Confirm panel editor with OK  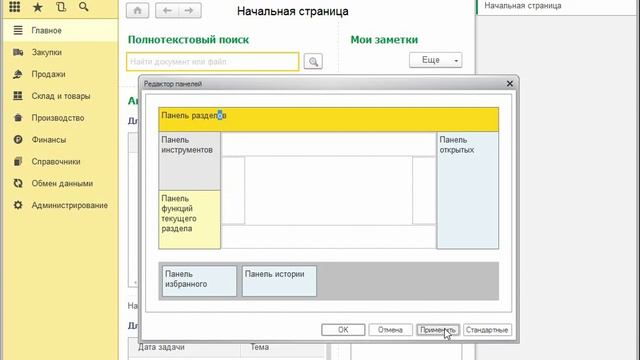pyautogui.click(x=343, y=330)
